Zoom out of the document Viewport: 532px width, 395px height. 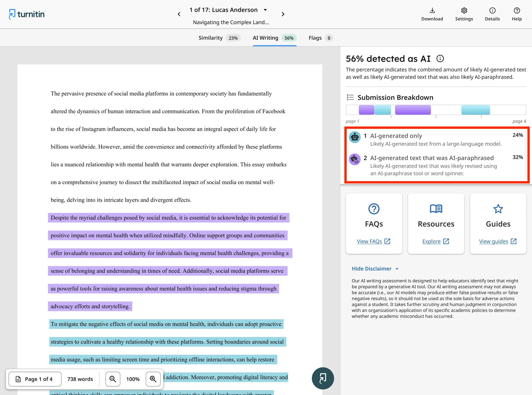click(113, 379)
